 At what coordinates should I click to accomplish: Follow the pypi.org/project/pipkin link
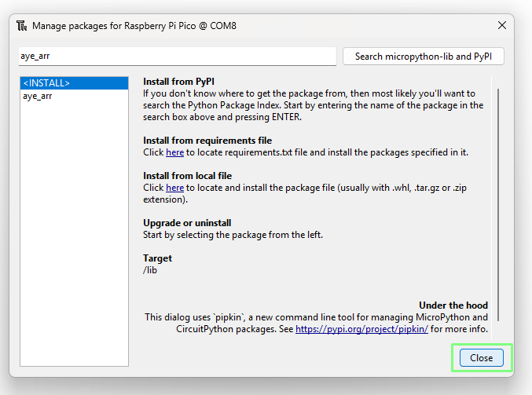[361, 329]
